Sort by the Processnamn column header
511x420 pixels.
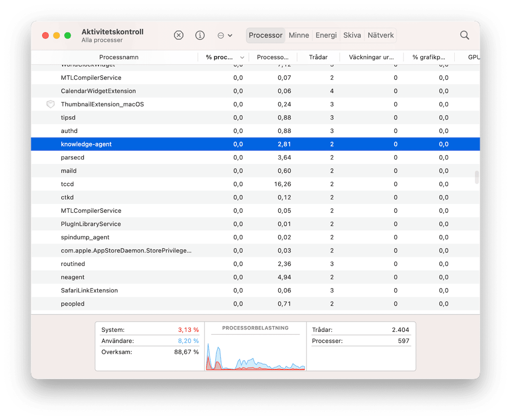pyautogui.click(x=119, y=57)
